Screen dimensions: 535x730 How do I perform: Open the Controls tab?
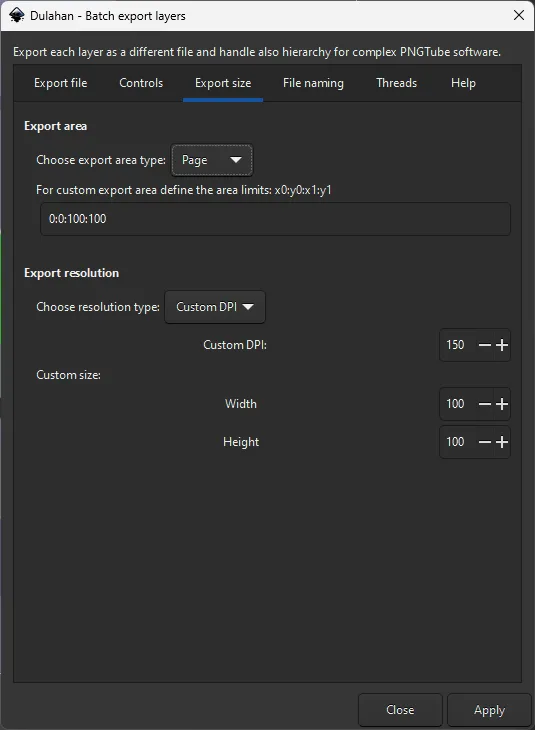tap(141, 83)
